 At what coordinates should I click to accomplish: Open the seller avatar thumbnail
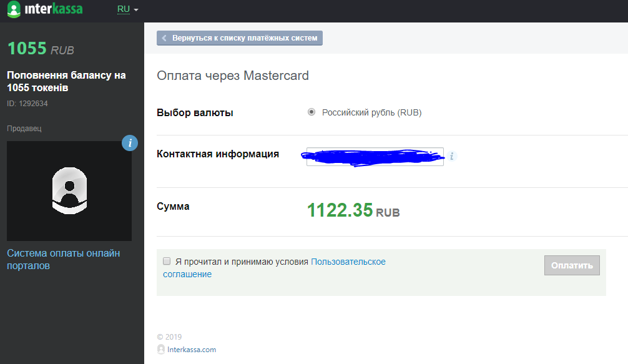point(69,190)
